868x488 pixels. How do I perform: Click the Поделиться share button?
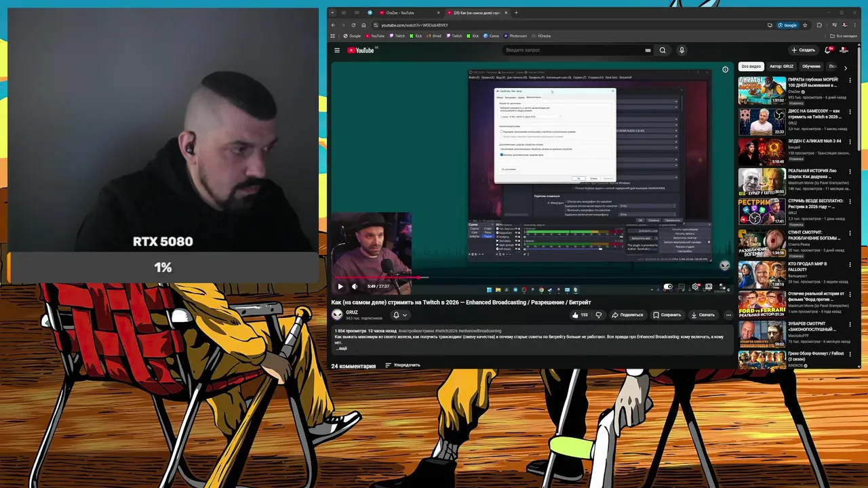[627, 314]
